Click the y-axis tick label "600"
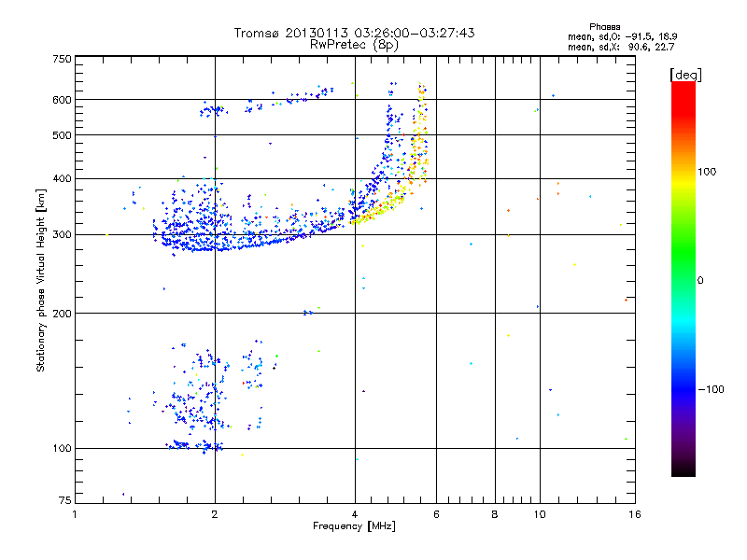The image size is (747, 560). point(62,100)
